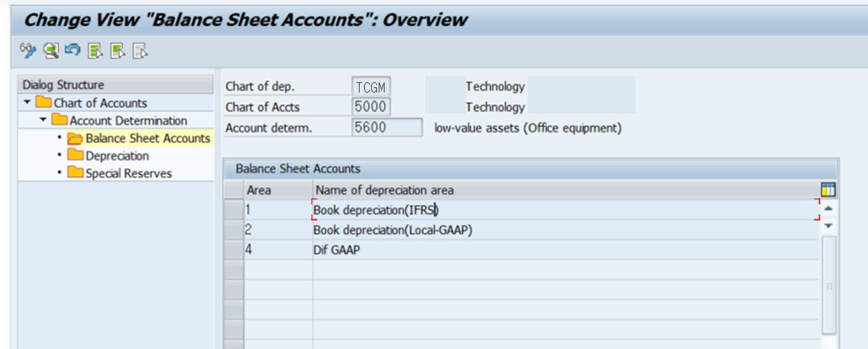Click table scroll down arrow

click(x=828, y=225)
